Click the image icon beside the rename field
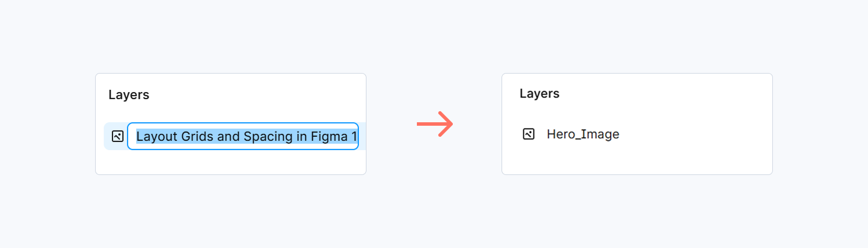The image size is (868, 248). tap(118, 137)
